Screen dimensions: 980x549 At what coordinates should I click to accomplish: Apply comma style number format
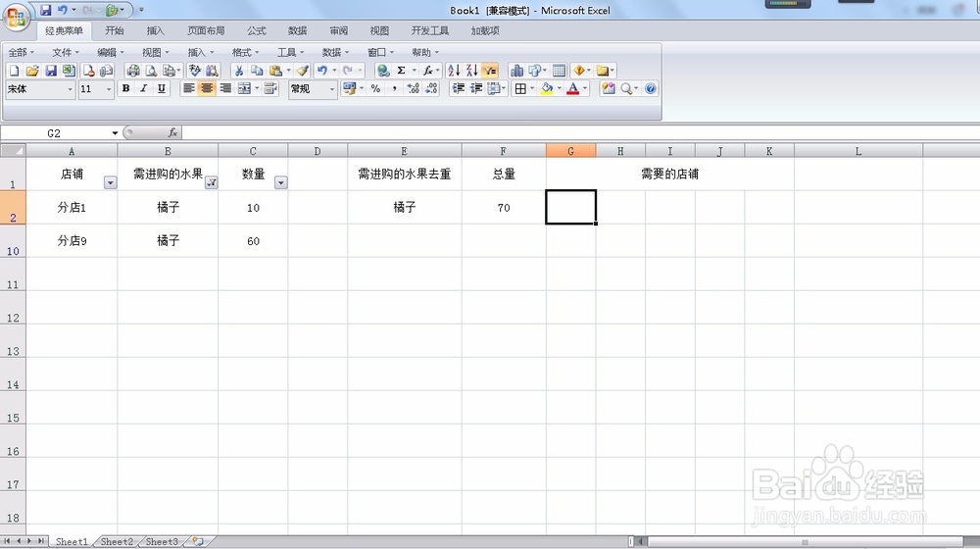pos(394,89)
